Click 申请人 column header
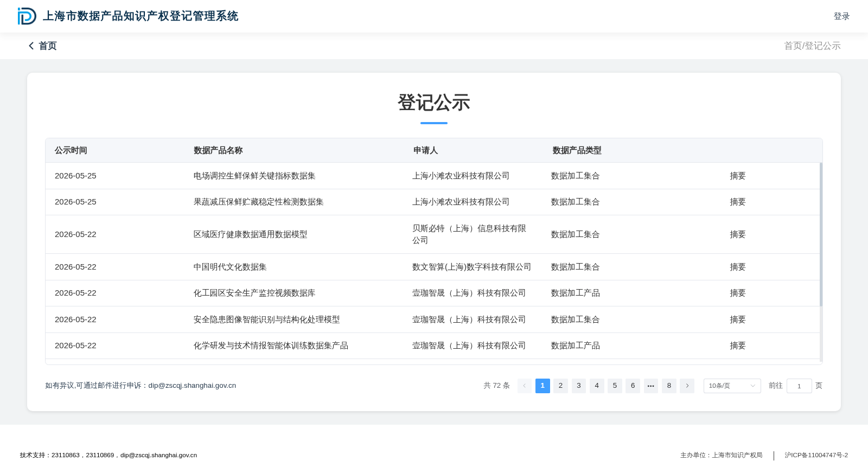The height and width of the screenshot is (467, 868). tap(426, 150)
